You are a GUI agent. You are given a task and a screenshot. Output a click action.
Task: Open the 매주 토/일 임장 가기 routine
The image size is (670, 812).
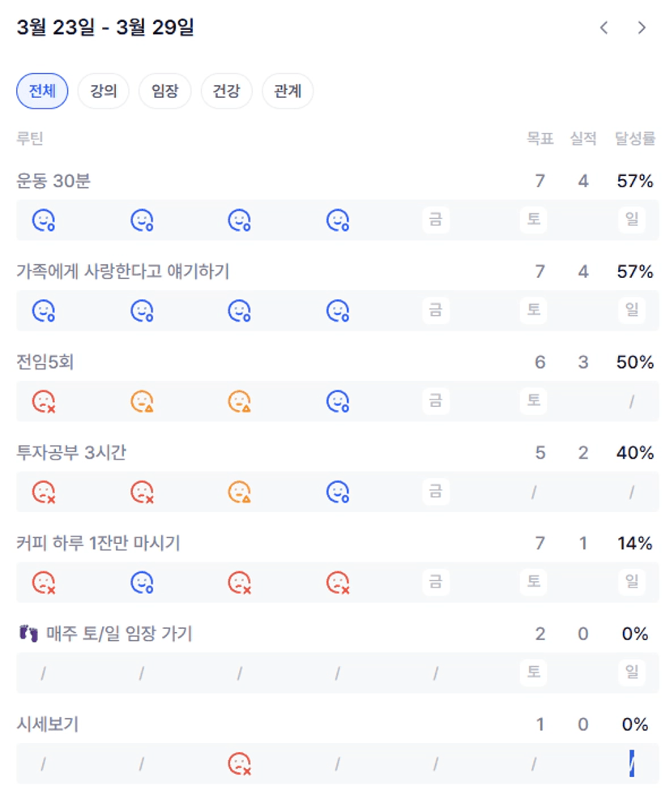pyautogui.click(x=117, y=634)
